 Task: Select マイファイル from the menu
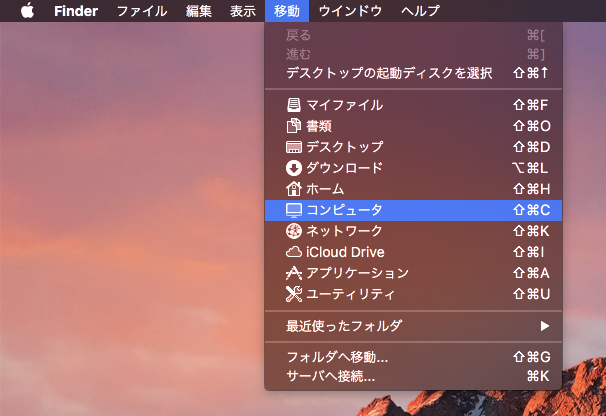413,105
